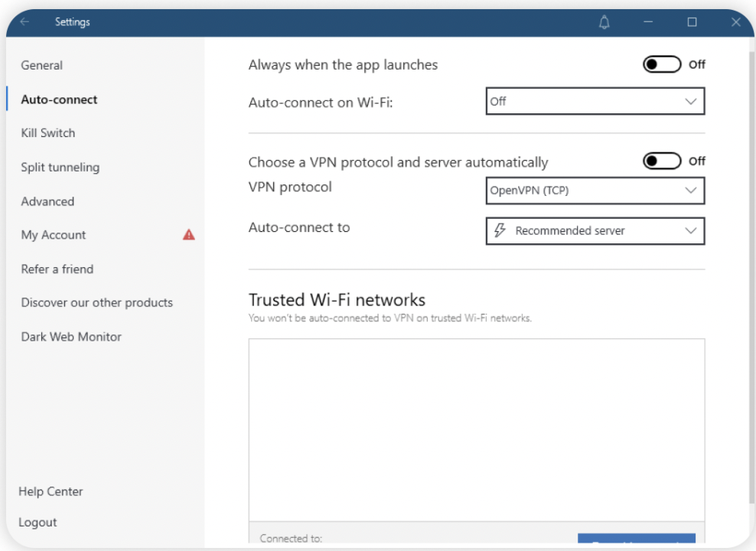The width and height of the screenshot is (756, 551).
Task: Click the Help Center link
Action: tap(51, 491)
